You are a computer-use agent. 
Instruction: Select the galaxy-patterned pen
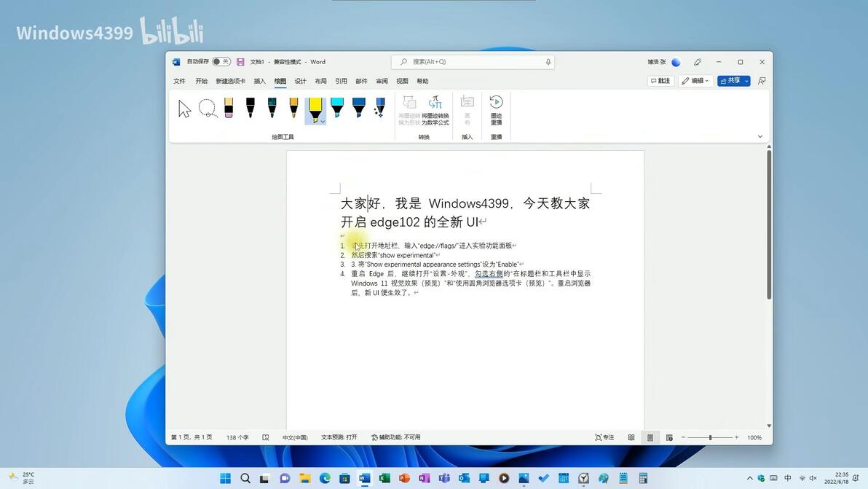click(x=272, y=108)
